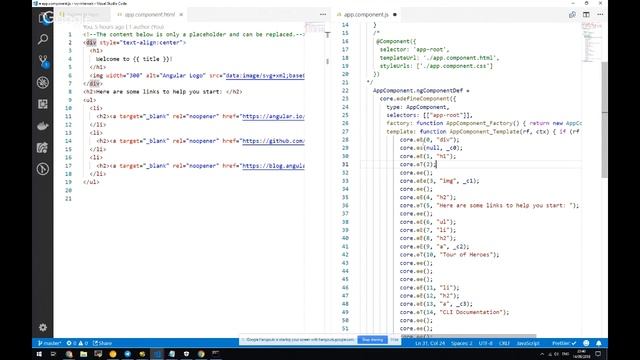Click line 31 core.eT(2); in right editor
640x360 pixels.
(418, 164)
